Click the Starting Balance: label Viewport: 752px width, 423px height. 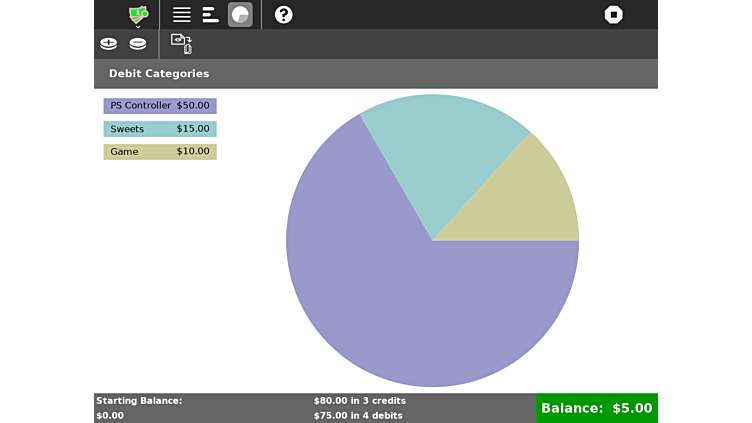coord(139,400)
